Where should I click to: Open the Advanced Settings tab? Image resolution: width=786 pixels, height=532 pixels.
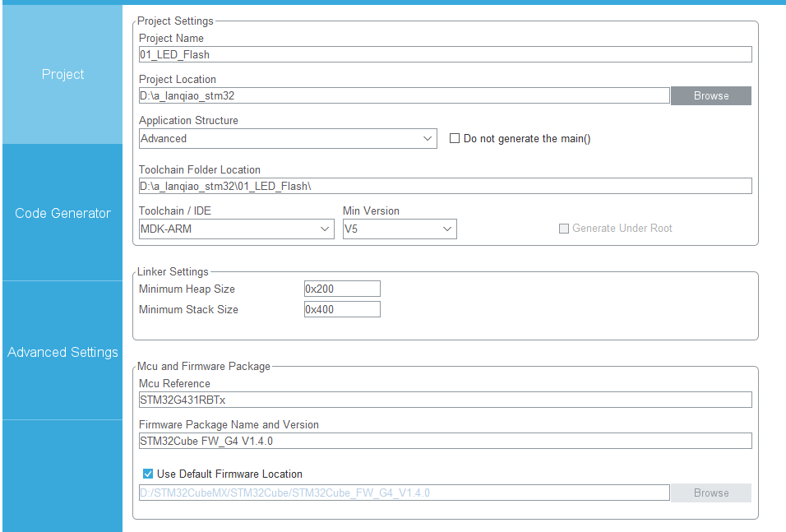(x=62, y=352)
